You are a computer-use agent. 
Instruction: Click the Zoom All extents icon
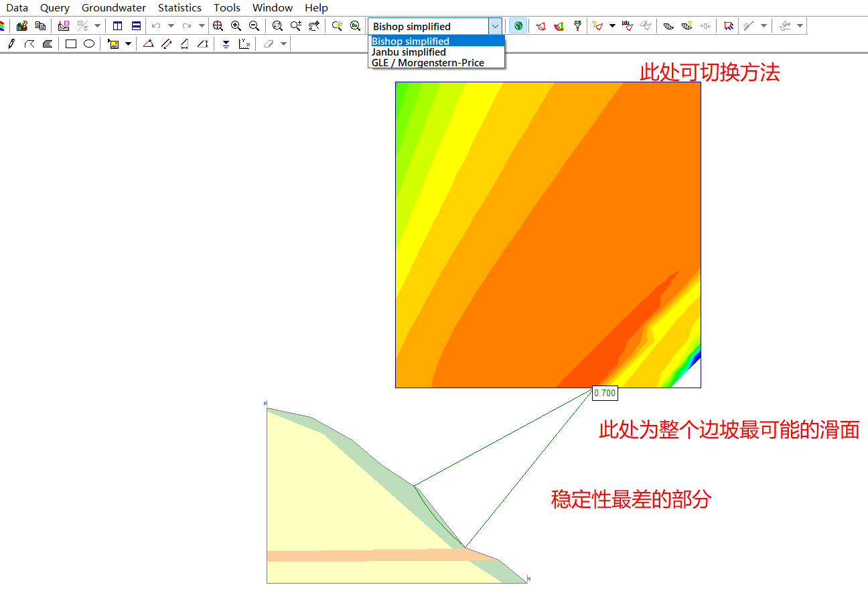click(x=218, y=25)
